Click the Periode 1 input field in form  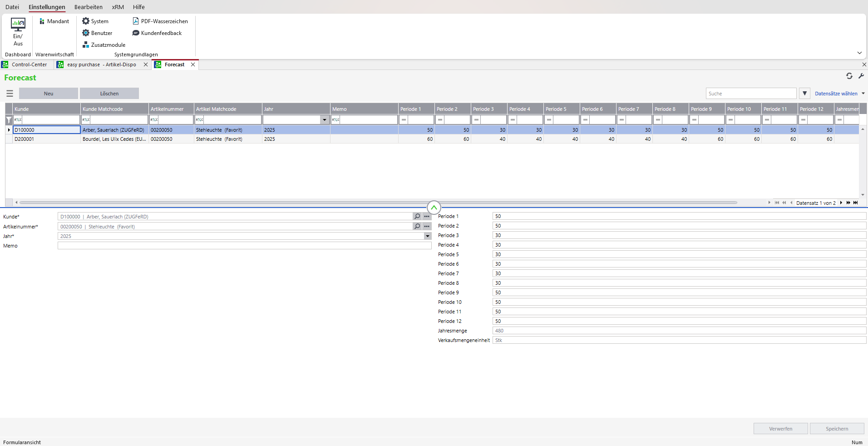(680, 216)
